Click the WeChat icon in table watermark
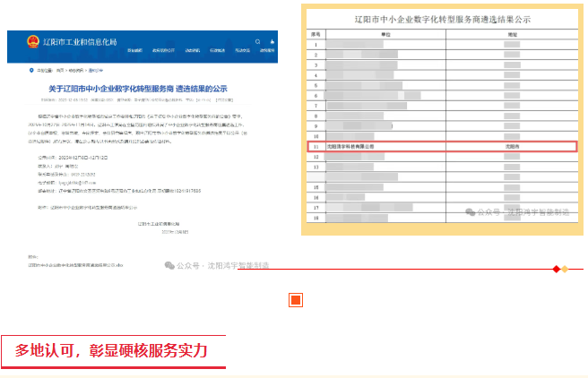The image size is (588, 378). pos(469,212)
